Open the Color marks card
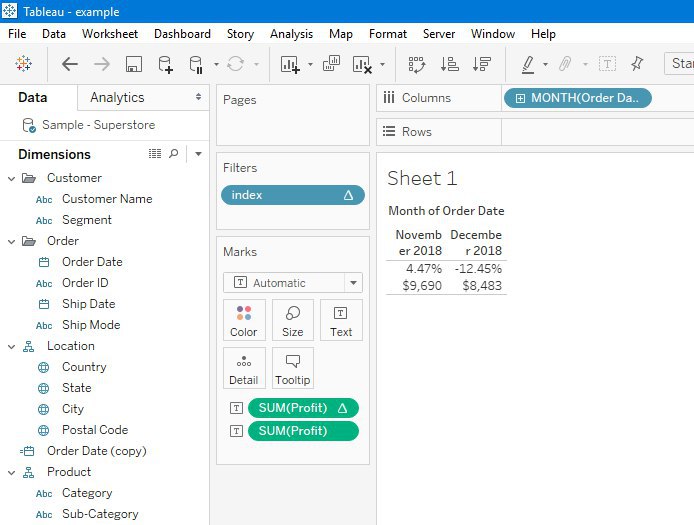 [x=244, y=320]
